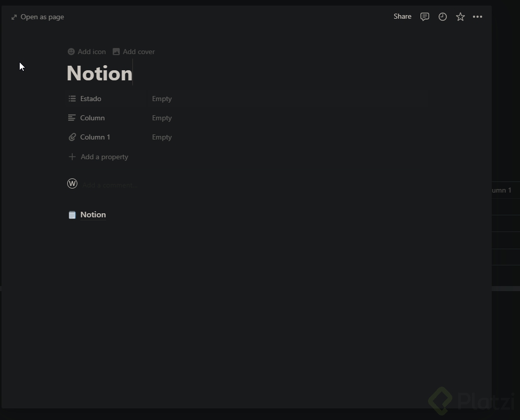The image size is (520, 420).
Task: Click Add cover above the title
Action: pyautogui.click(x=133, y=52)
